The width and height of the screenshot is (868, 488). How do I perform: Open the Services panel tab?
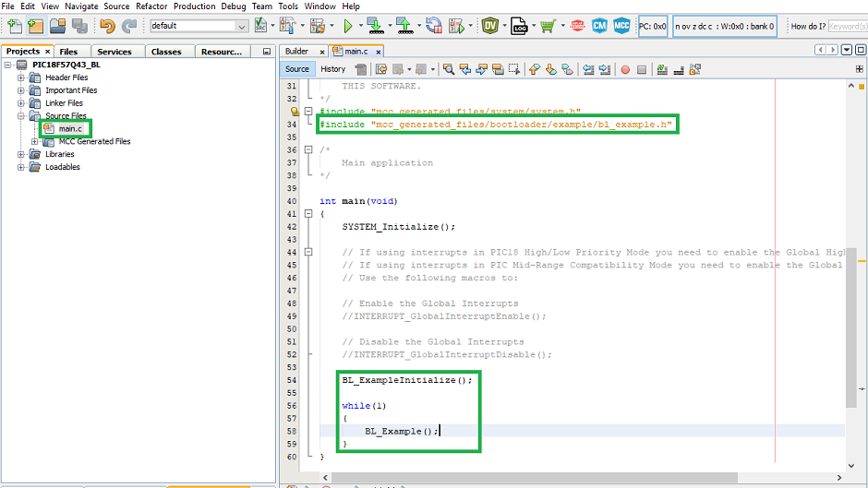tap(115, 52)
